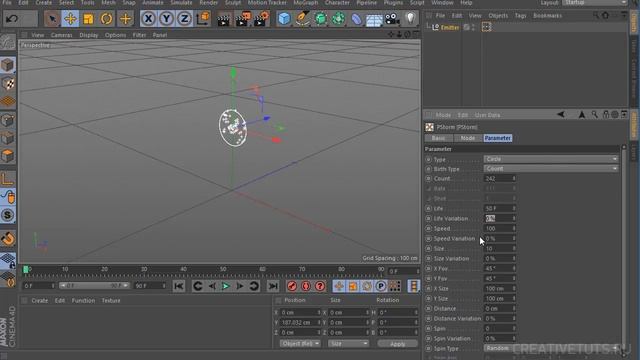Click the Emitter visibility dots
The height and width of the screenshot is (360, 640).
[473, 27]
